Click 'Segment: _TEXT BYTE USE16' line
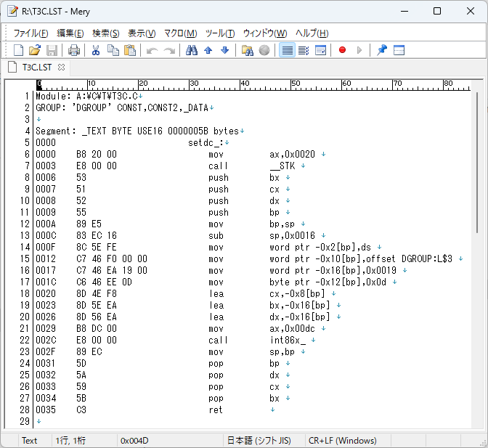This screenshot has height=448, width=488. [x=137, y=131]
